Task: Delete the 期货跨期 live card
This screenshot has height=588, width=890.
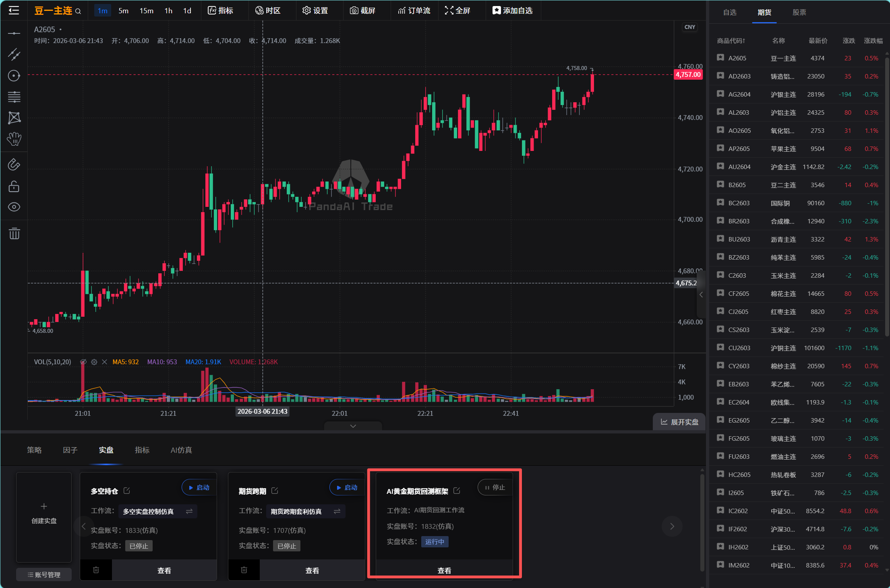Action: point(244,570)
